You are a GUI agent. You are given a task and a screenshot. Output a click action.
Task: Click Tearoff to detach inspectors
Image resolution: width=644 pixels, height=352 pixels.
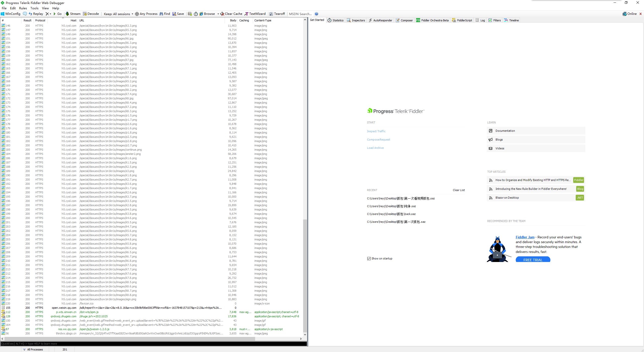point(277,14)
